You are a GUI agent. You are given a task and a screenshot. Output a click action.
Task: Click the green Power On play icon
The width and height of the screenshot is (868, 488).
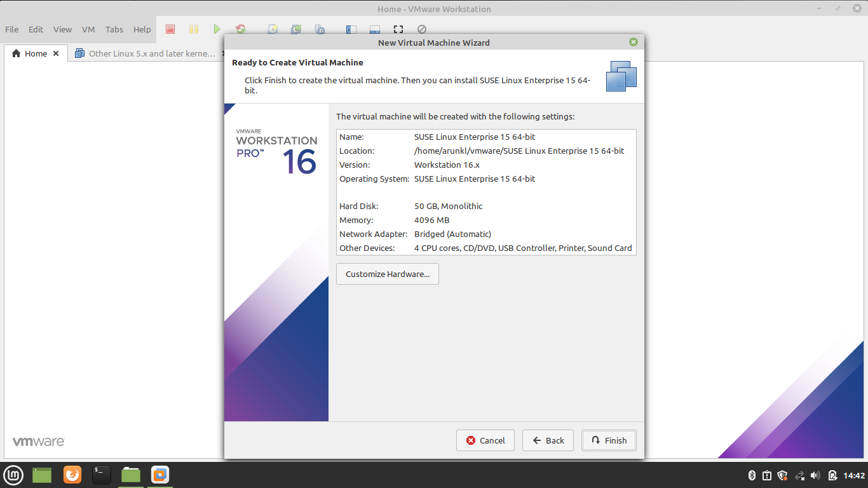click(217, 29)
